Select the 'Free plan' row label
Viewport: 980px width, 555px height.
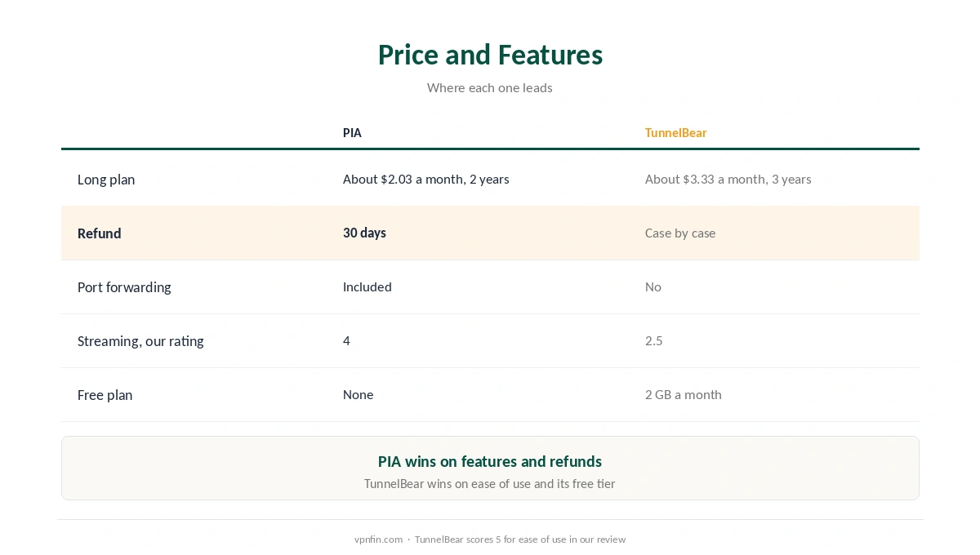pos(105,395)
